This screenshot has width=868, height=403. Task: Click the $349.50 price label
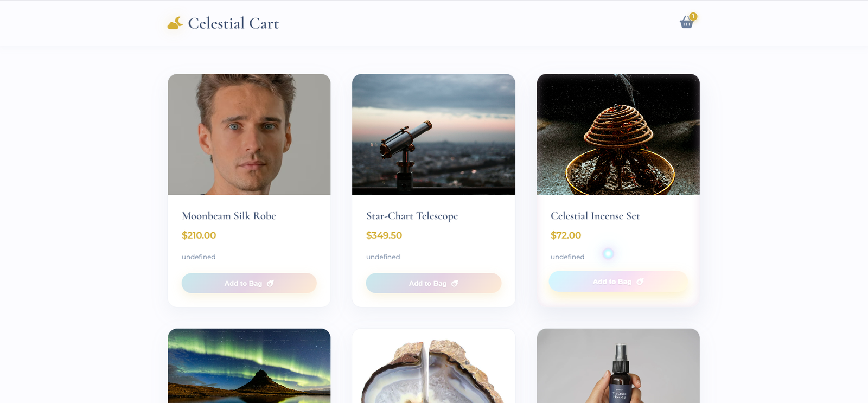[x=384, y=235]
